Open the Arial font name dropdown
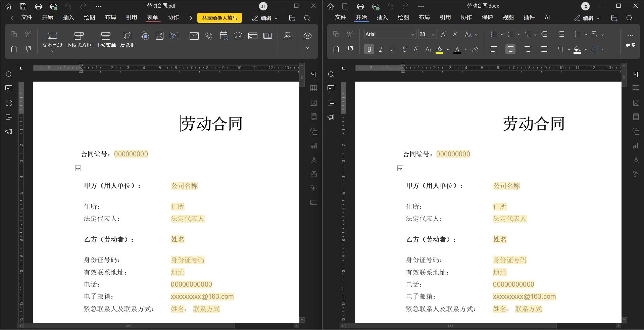Viewport: 644px width, 330px height. pyautogui.click(x=412, y=34)
